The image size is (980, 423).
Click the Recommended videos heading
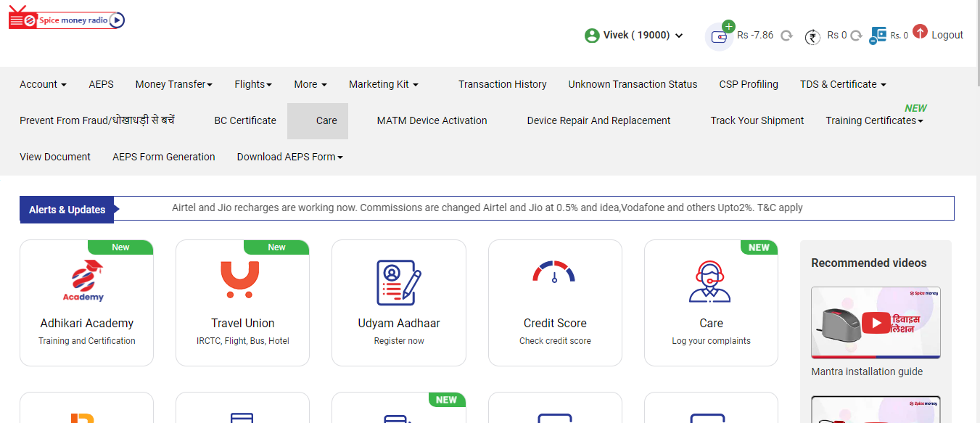[869, 263]
